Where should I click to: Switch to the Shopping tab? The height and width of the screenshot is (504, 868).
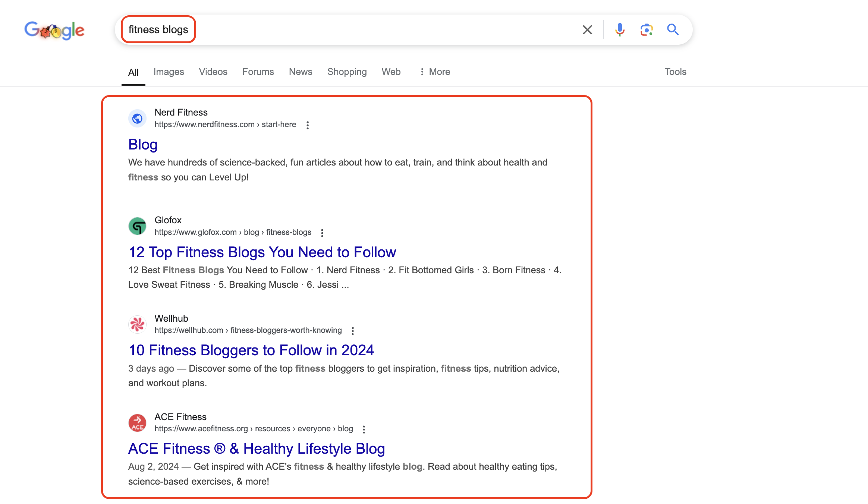pos(347,72)
